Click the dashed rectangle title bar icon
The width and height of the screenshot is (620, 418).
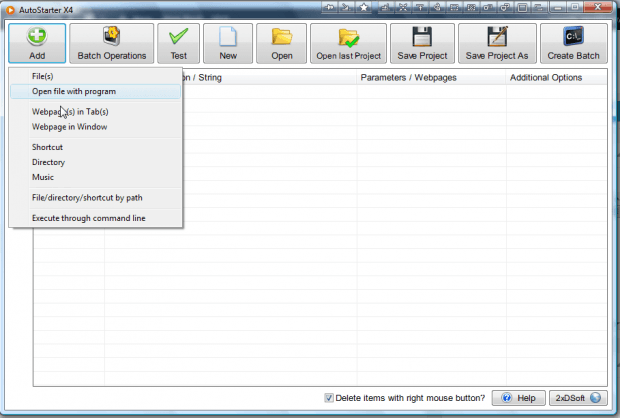click(454, 7)
